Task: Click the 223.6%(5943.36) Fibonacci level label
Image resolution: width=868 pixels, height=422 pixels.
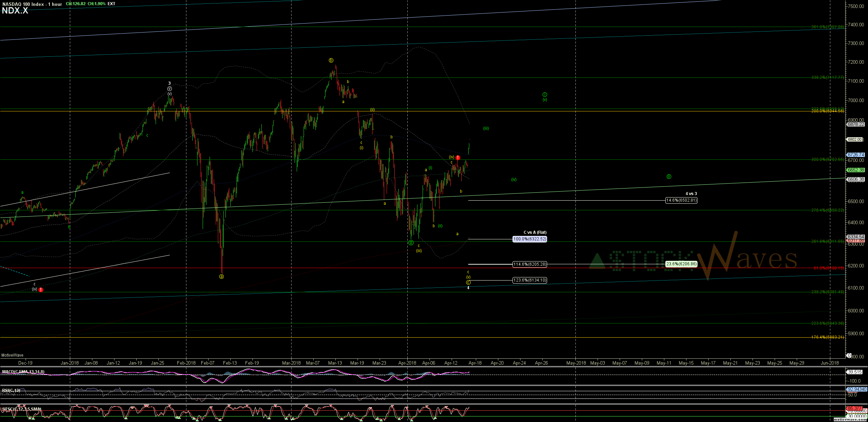Action: click(x=827, y=323)
